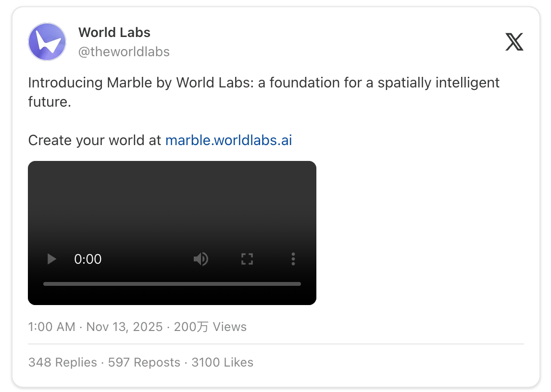Open the video's three-dot options menu

point(293,259)
